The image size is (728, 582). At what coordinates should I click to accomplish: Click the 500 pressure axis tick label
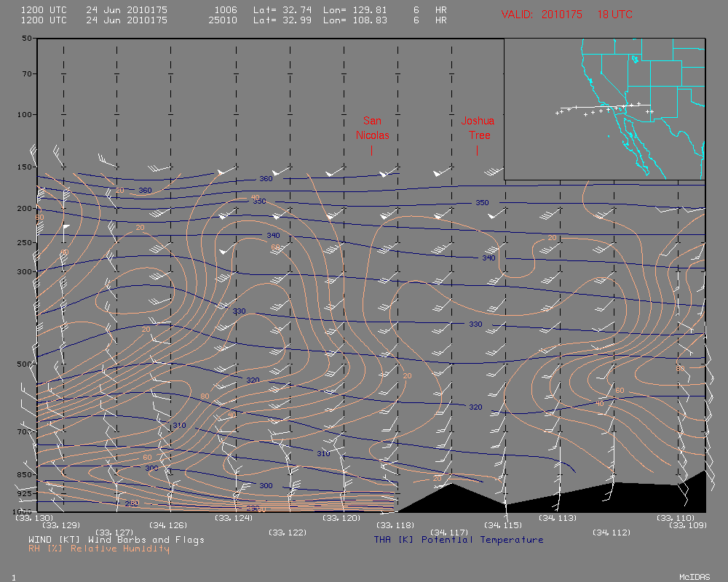tap(25, 364)
